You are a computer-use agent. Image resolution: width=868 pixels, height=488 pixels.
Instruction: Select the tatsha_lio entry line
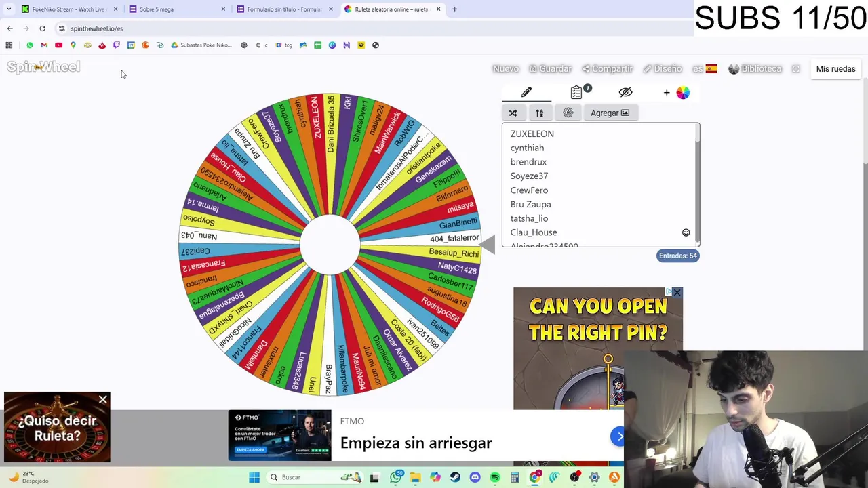coord(529,218)
